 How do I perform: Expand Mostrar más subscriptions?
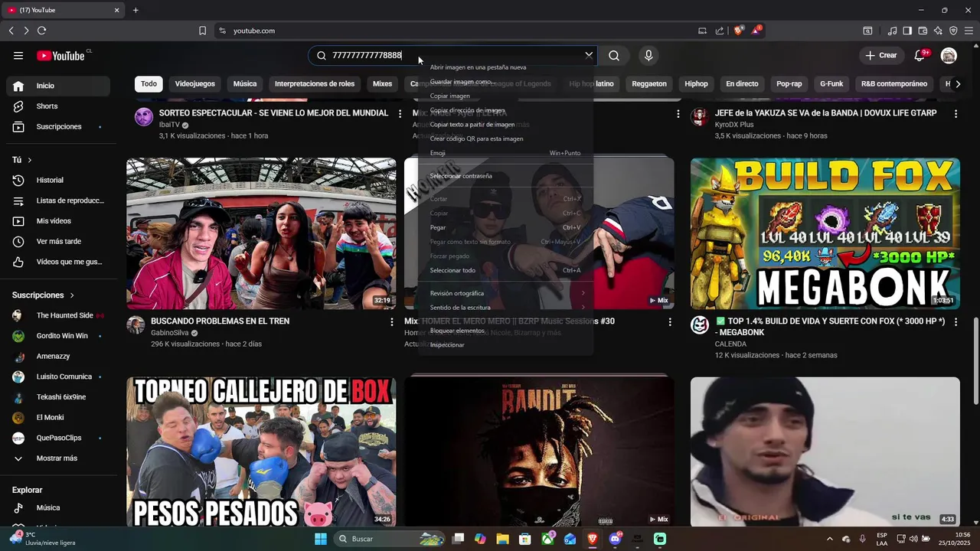pyautogui.click(x=58, y=458)
